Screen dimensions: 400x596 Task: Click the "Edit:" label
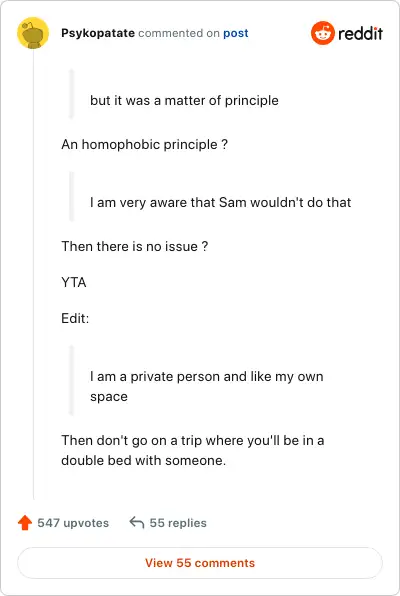tap(75, 318)
